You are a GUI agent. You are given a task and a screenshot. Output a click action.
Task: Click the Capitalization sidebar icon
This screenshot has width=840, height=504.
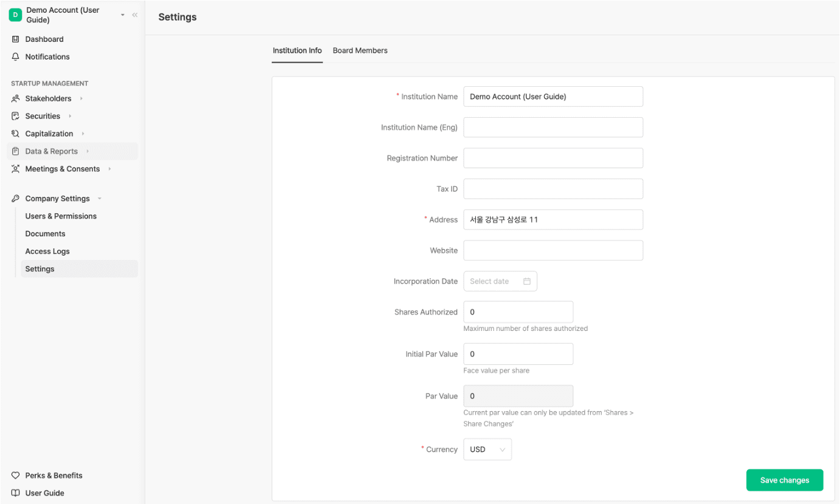coord(15,134)
